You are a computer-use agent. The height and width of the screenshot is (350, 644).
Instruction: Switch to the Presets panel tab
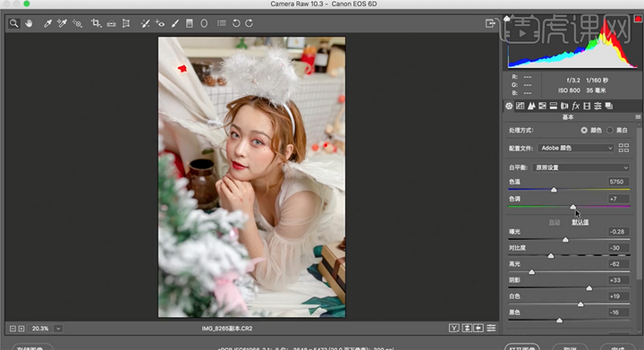(x=598, y=106)
